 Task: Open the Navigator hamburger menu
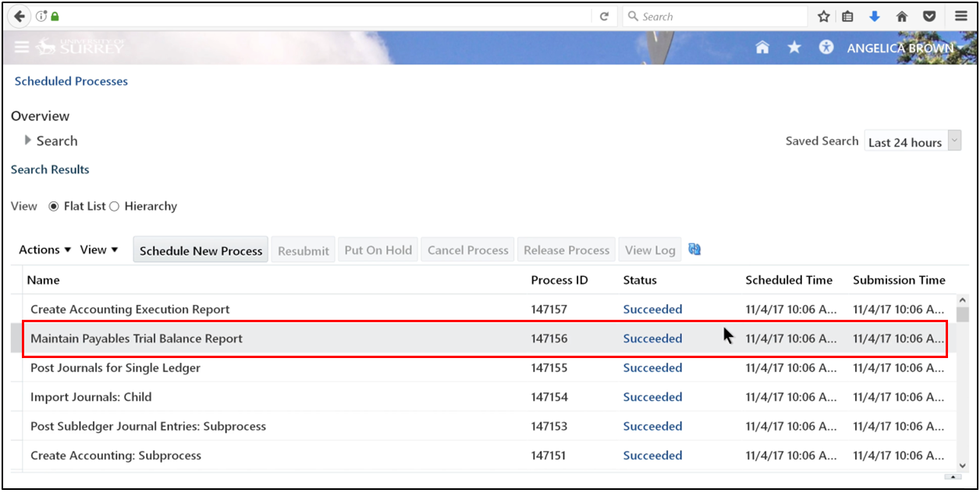point(22,47)
